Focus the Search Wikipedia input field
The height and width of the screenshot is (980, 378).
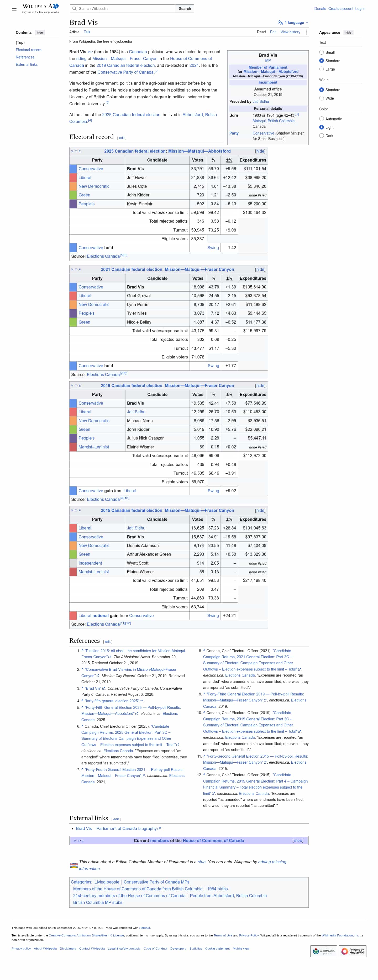(x=123, y=9)
